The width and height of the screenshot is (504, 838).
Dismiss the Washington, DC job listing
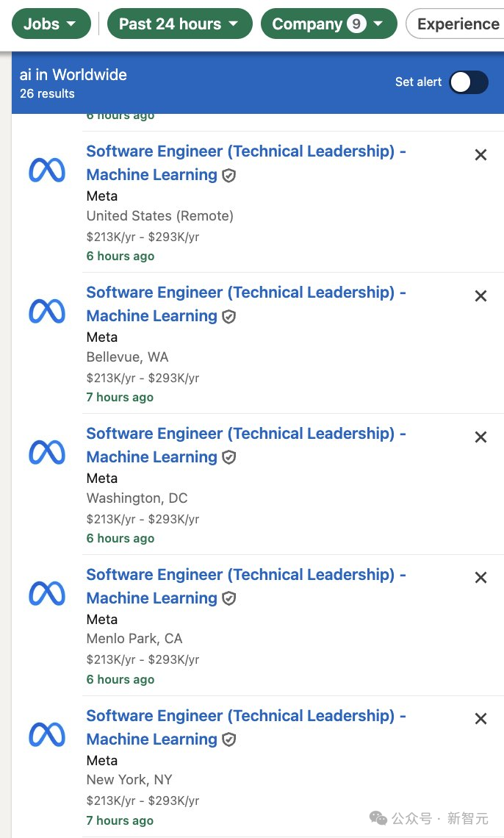pyautogui.click(x=480, y=437)
